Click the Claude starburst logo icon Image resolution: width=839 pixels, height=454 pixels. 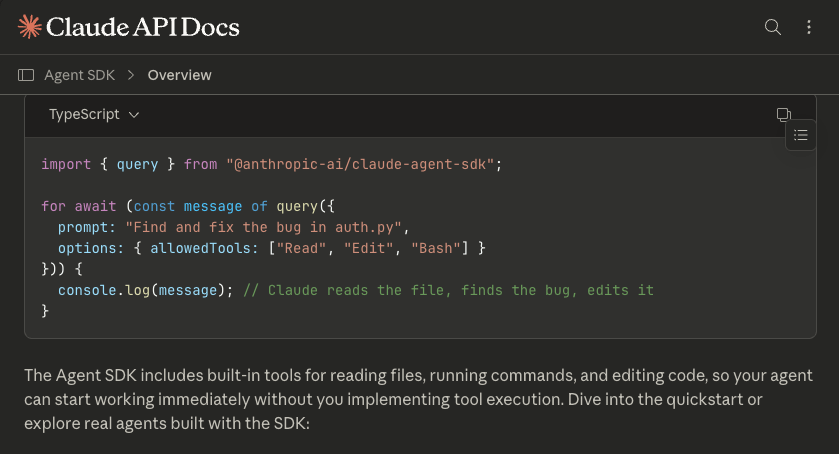29,27
